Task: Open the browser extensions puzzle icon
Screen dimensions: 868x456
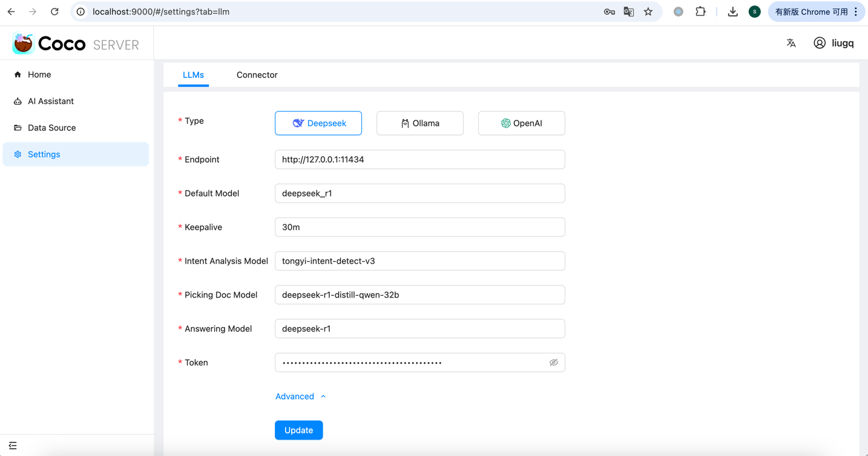Action: click(x=700, y=11)
